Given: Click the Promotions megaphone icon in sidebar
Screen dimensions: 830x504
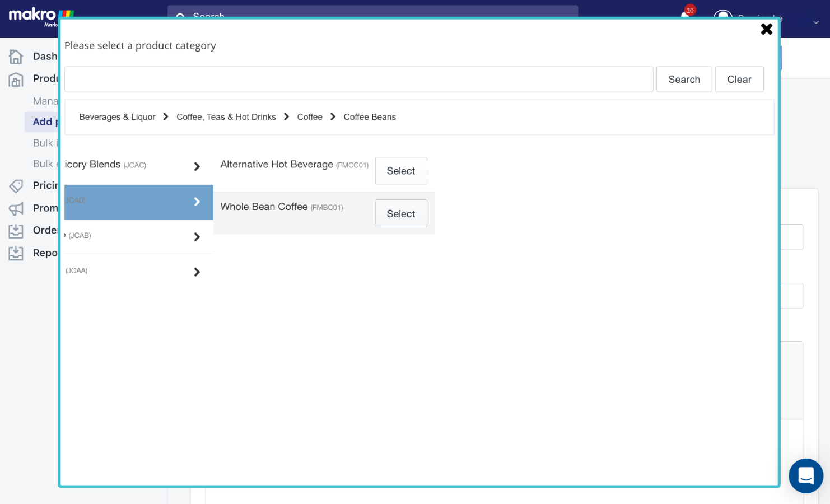Looking at the screenshot, I should coord(16,208).
